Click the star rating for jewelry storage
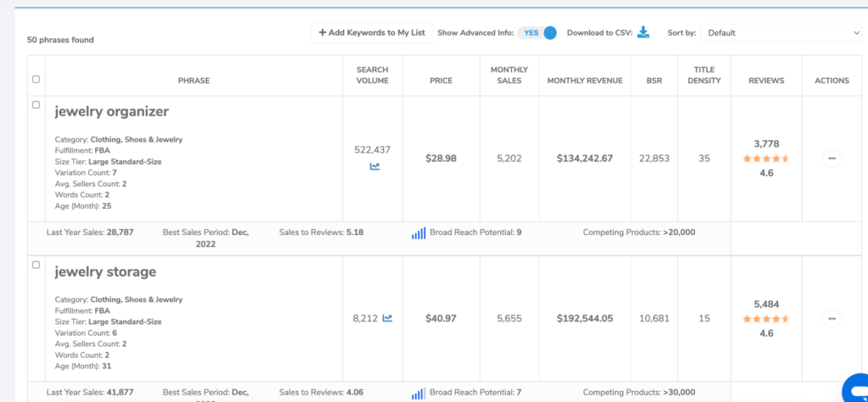Viewport: 868px width, 402px height. [x=766, y=319]
